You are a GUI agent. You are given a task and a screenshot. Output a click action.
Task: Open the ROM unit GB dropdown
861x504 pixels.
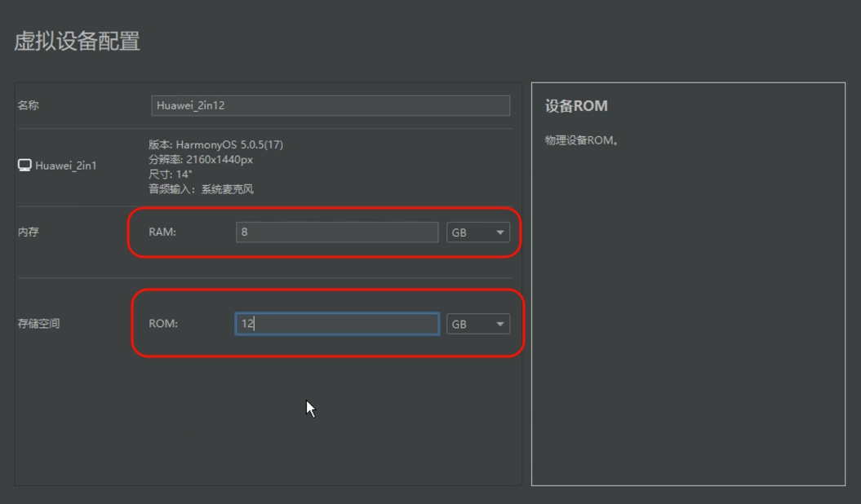[x=477, y=324]
